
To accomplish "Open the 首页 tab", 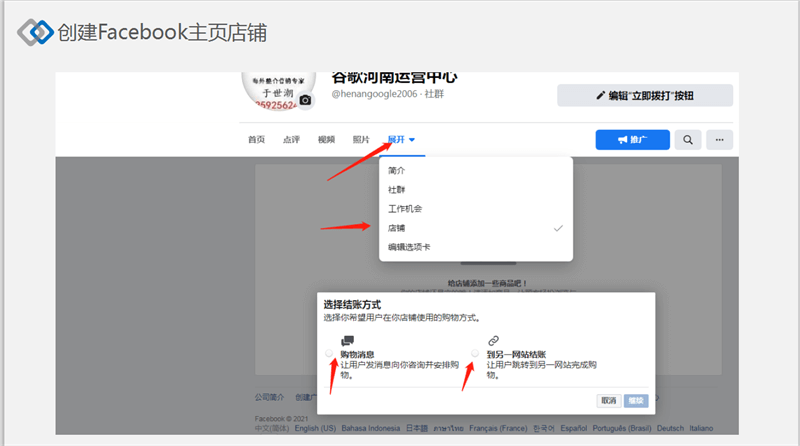I will tap(256, 139).
